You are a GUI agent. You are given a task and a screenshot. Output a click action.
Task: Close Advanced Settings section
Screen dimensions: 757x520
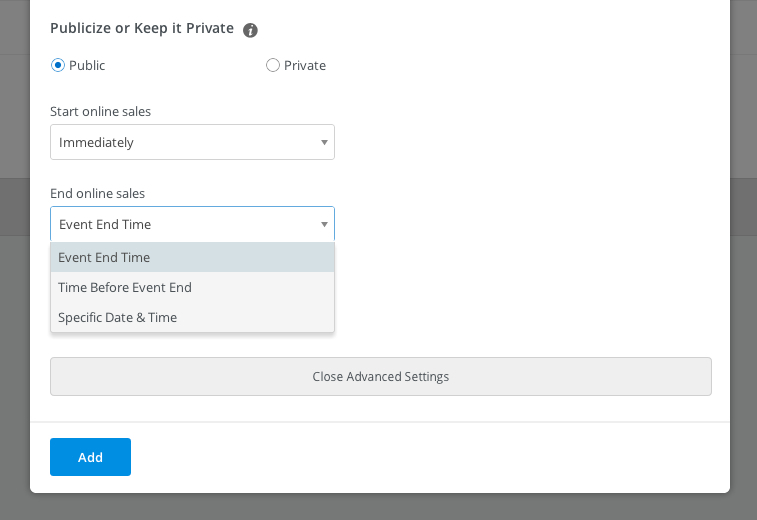[x=380, y=377]
